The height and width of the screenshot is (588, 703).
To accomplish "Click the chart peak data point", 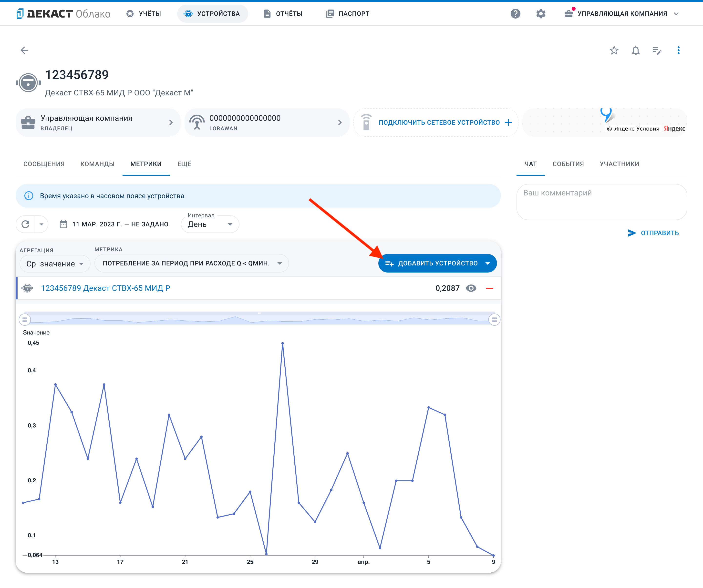I will point(282,343).
